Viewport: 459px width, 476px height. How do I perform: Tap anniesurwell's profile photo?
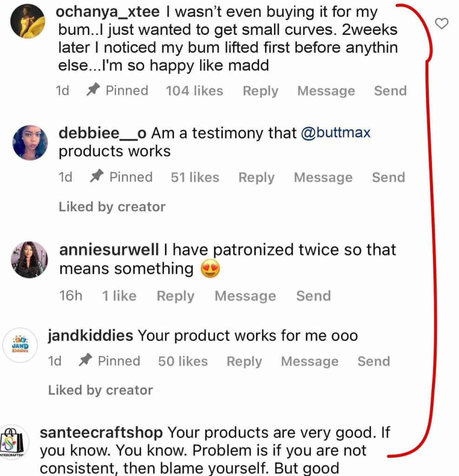point(30,259)
